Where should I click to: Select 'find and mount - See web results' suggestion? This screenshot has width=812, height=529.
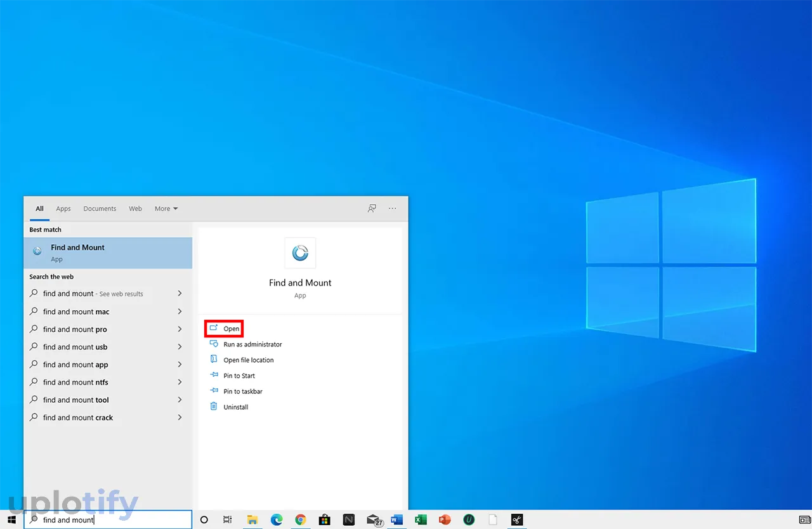108,294
